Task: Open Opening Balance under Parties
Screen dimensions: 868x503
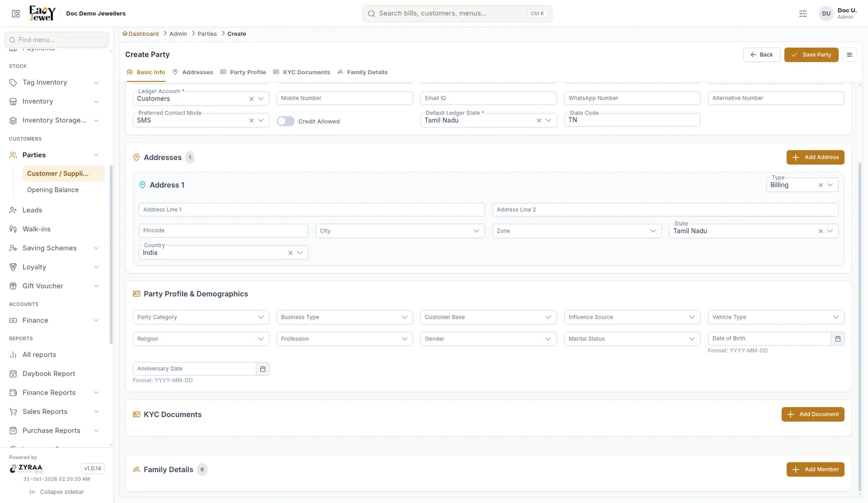Action: point(53,190)
